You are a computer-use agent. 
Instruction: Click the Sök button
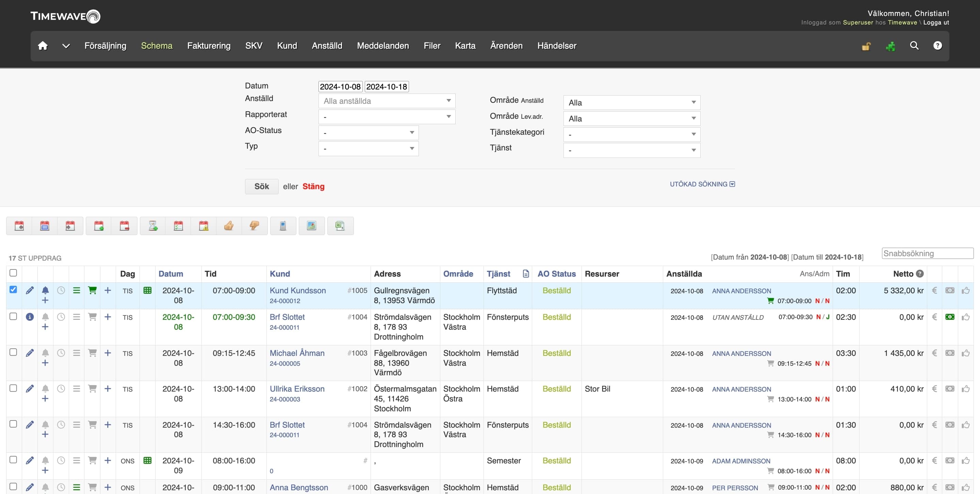point(262,187)
